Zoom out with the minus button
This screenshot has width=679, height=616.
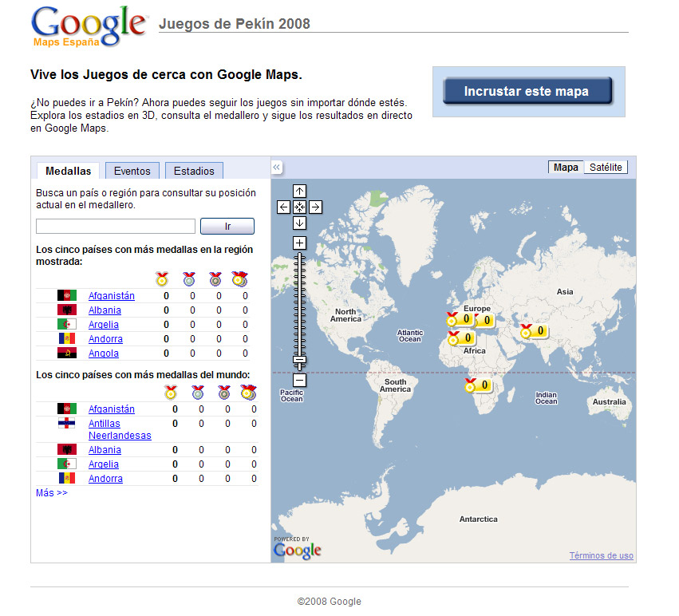[x=299, y=381]
